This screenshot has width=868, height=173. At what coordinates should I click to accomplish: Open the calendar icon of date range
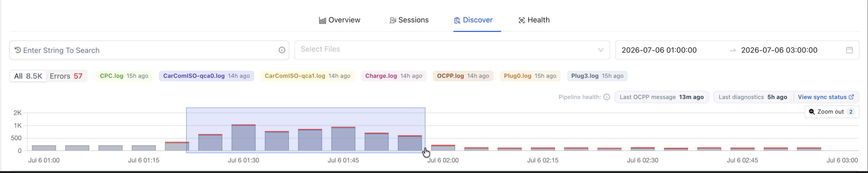click(x=849, y=50)
